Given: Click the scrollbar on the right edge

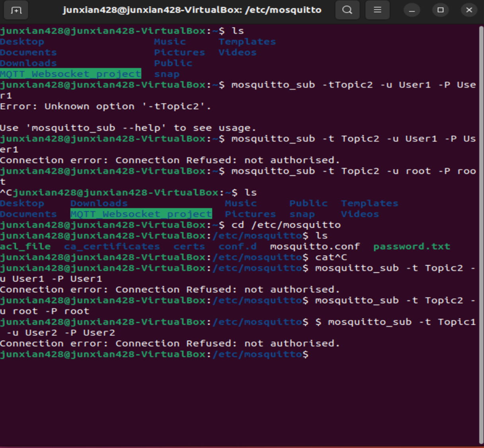Looking at the screenshot, I should [481, 223].
